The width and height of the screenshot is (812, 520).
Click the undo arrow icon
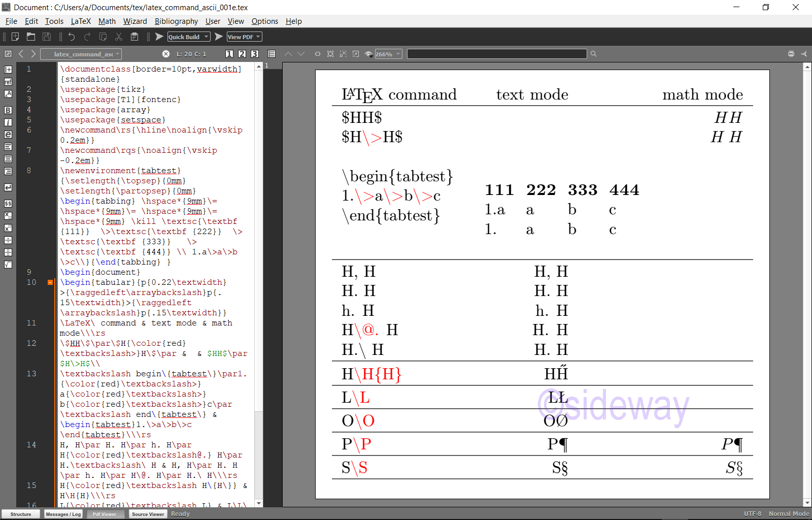point(72,37)
